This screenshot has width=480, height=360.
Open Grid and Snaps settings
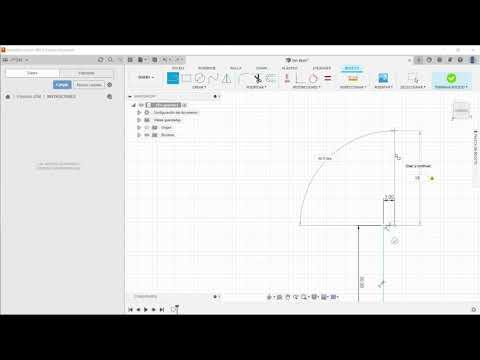pos(324,297)
